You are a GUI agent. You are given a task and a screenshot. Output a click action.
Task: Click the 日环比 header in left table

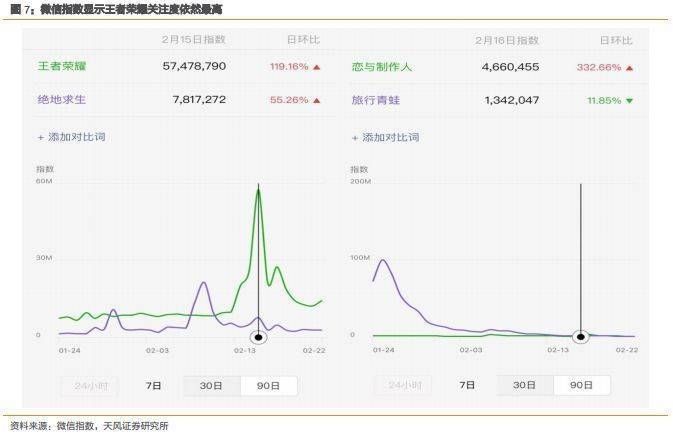303,39
